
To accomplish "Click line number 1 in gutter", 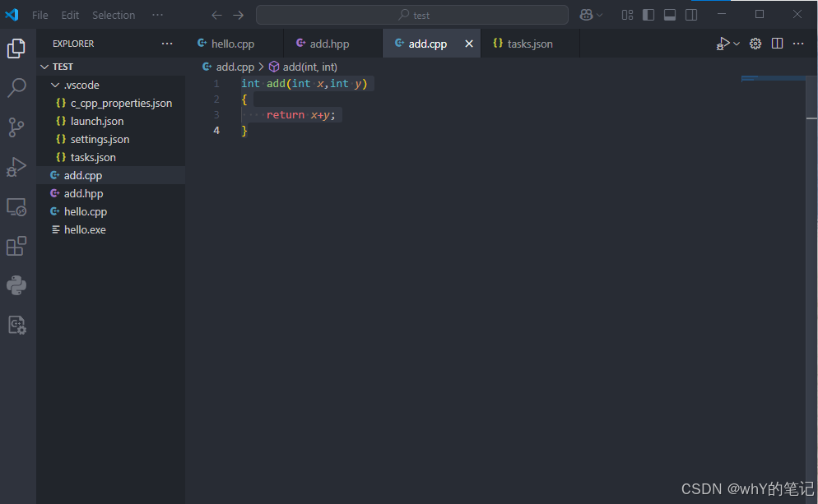I will [216, 83].
